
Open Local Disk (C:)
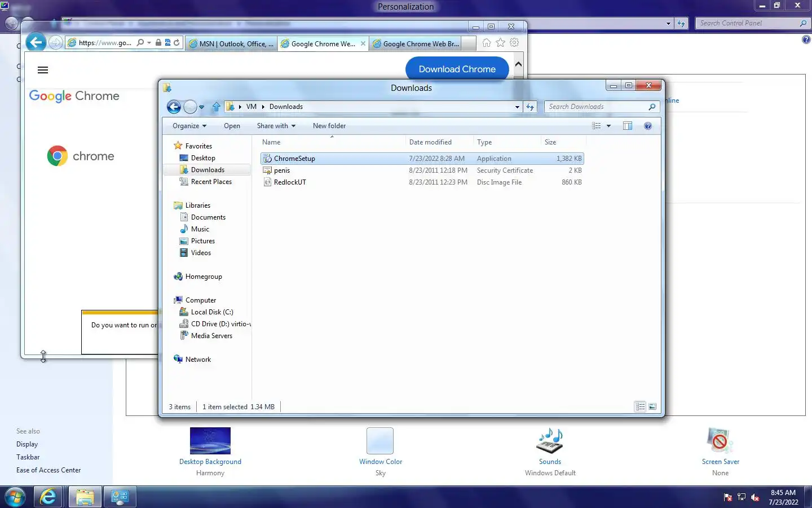pyautogui.click(x=211, y=312)
